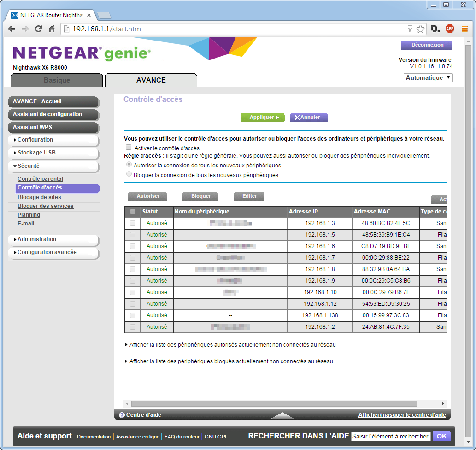
Task: Tick the checkbox for device 192.168.1.3
Action: [x=133, y=223]
